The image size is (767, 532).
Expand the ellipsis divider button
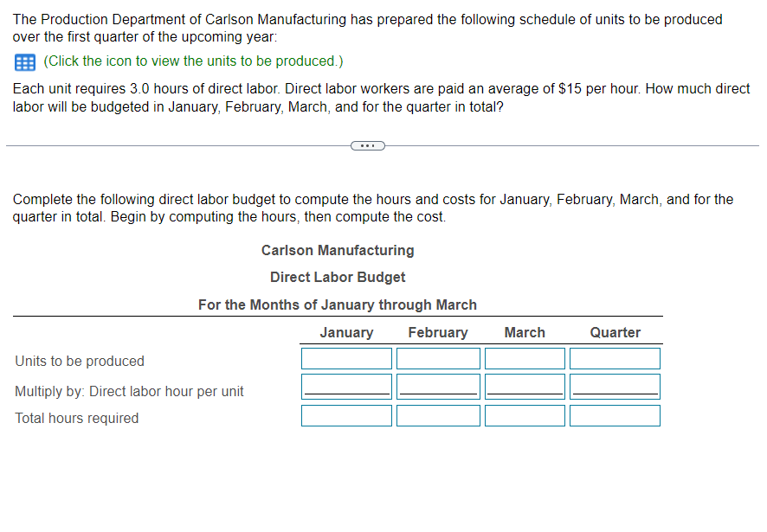pyautogui.click(x=367, y=145)
